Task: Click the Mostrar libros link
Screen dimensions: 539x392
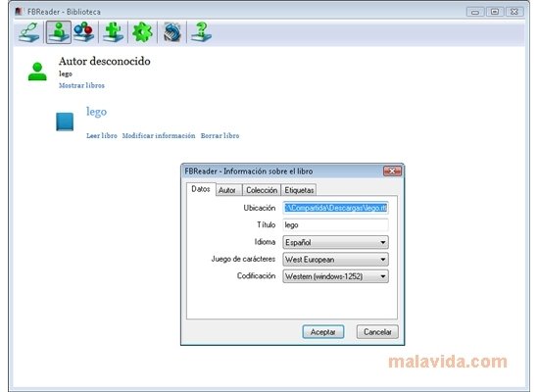Action: 81,85
